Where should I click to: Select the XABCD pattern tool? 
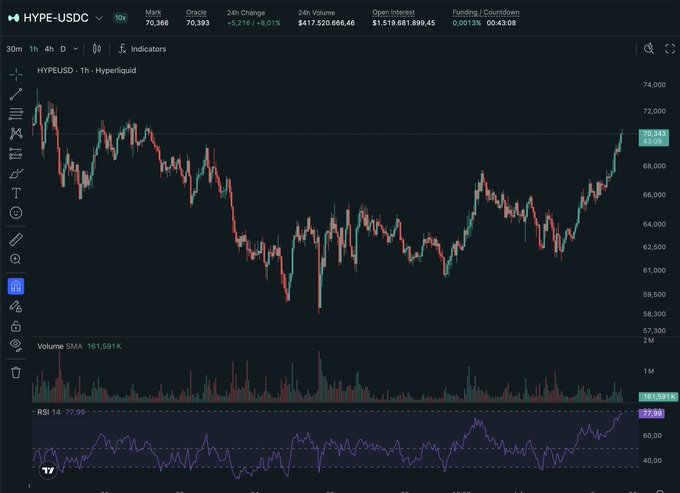[16, 133]
